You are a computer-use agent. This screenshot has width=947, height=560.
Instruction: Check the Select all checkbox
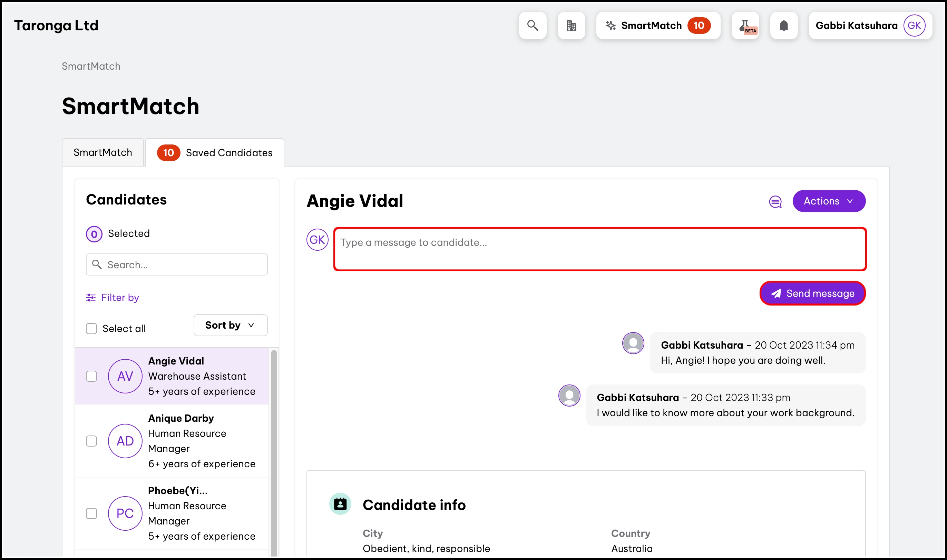click(x=91, y=328)
